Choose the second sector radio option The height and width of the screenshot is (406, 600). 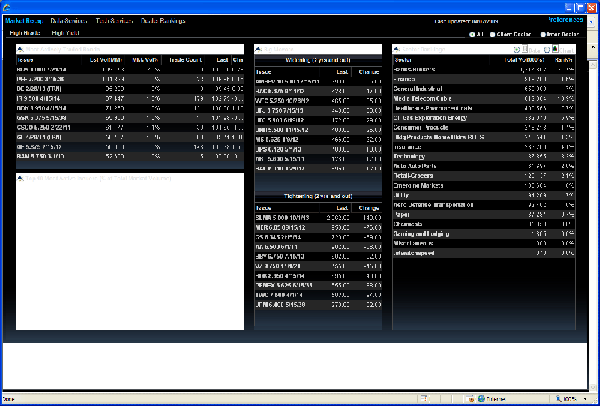pyautogui.click(x=493, y=34)
